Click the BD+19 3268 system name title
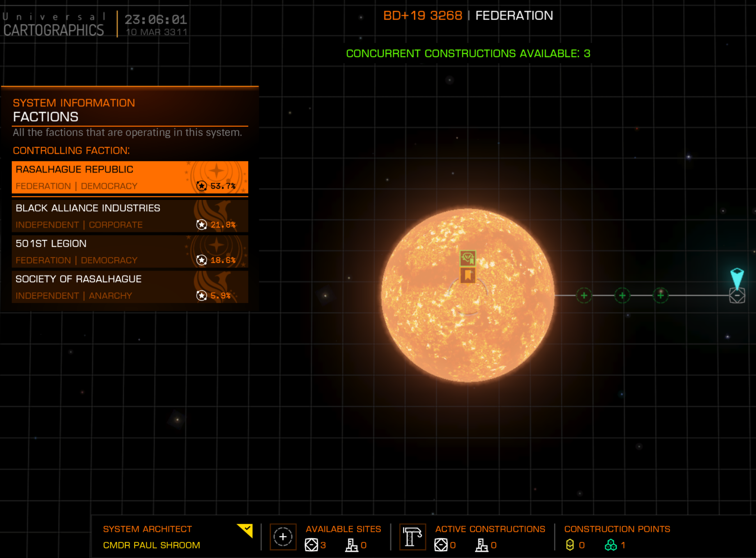 (x=423, y=15)
